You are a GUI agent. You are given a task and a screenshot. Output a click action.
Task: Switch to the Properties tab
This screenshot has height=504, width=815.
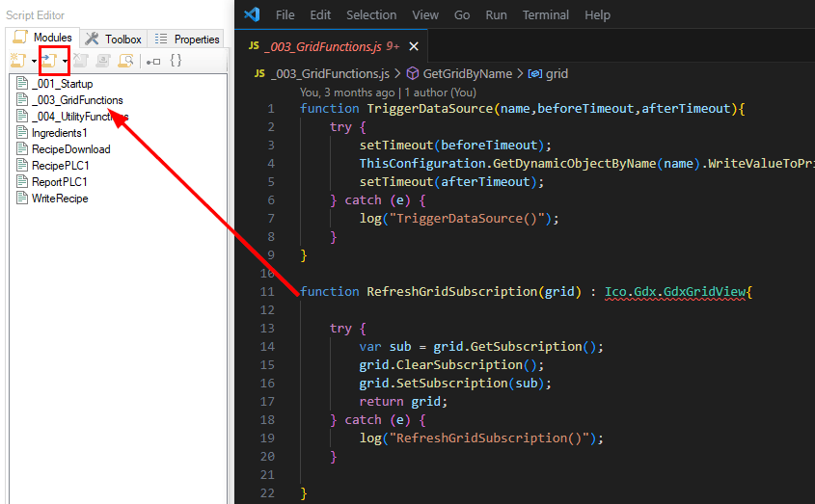coord(187,39)
